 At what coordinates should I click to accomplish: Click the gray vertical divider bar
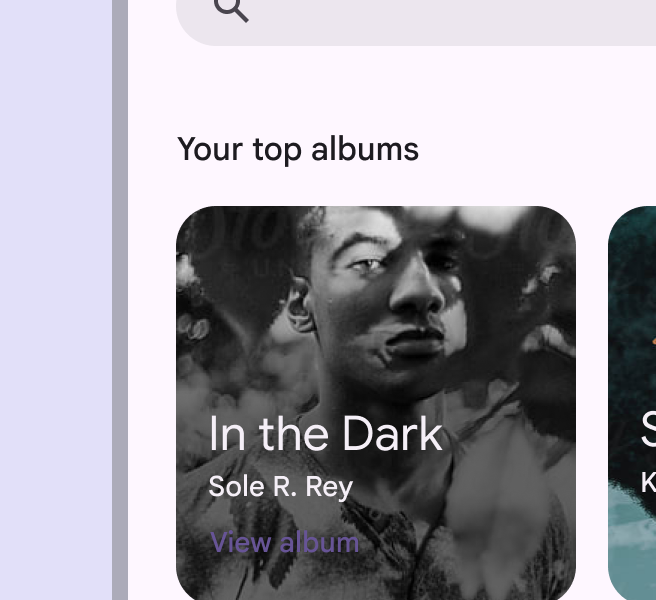pyautogui.click(x=120, y=300)
